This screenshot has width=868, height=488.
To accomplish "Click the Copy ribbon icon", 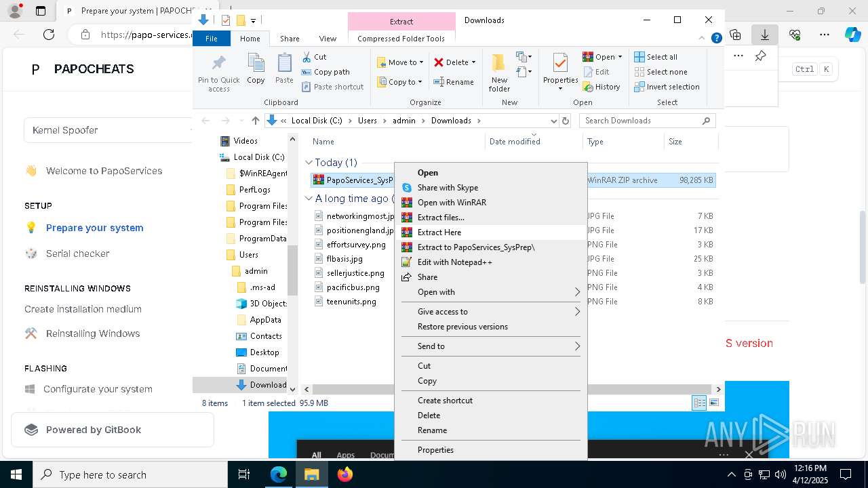I will click(x=256, y=68).
